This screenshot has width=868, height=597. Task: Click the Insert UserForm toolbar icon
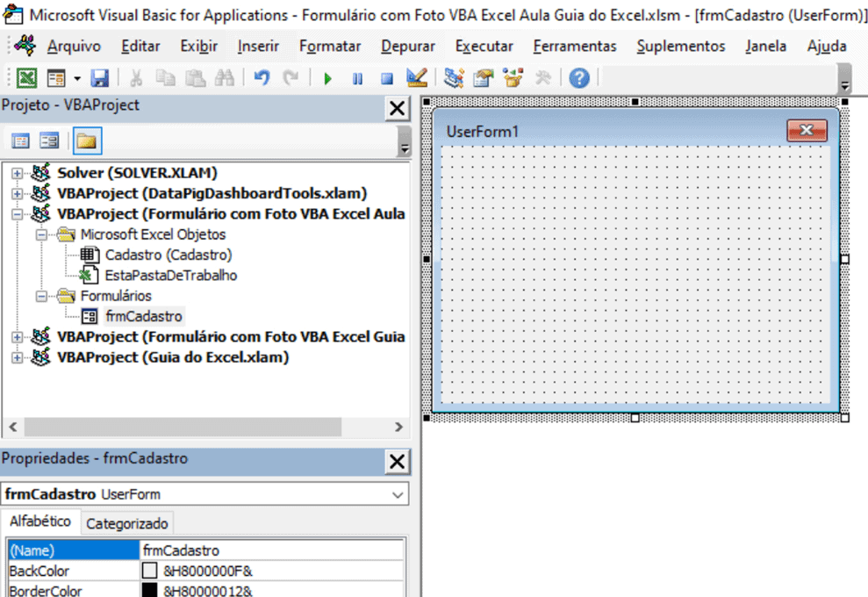pos(56,78)
